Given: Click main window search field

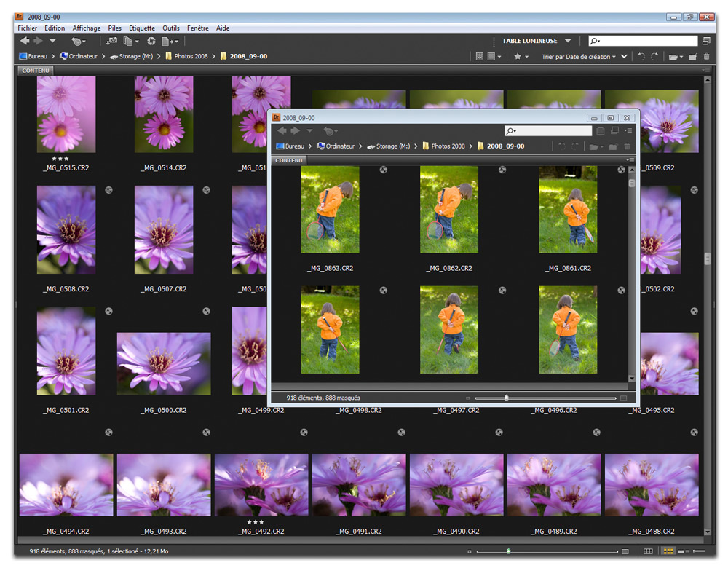Looking at the screenshot, I should (643, 41).
